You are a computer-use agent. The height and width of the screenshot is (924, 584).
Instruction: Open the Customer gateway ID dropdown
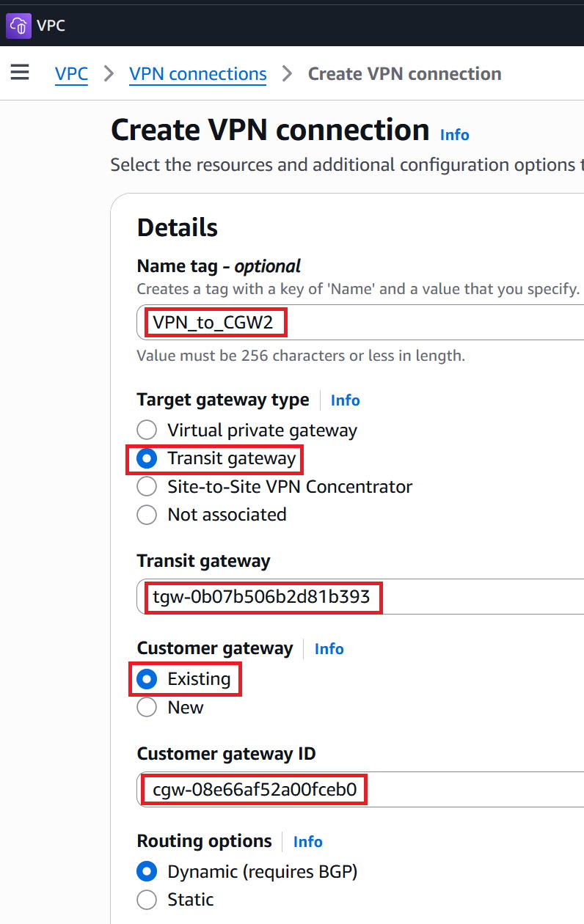[x=360, y=790]
